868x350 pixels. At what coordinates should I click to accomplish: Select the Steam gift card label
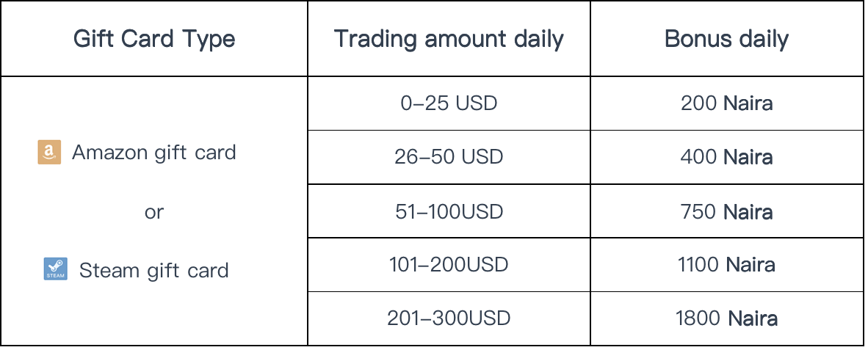[154, 270]
